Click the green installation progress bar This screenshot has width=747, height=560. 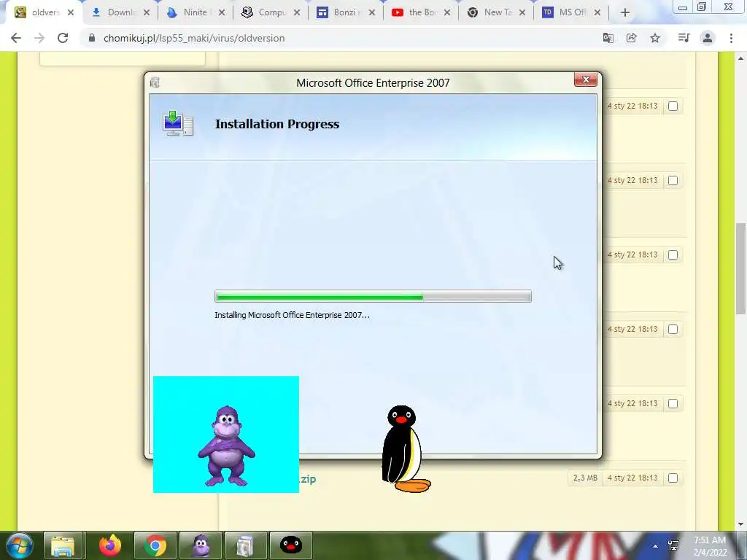[x=373, y=296]
